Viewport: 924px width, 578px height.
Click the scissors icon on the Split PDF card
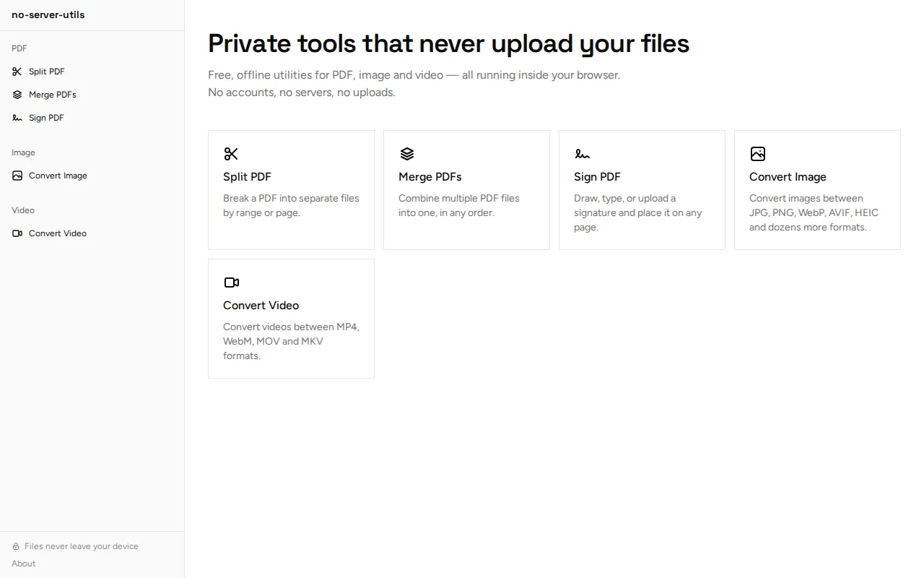point(231,154)
